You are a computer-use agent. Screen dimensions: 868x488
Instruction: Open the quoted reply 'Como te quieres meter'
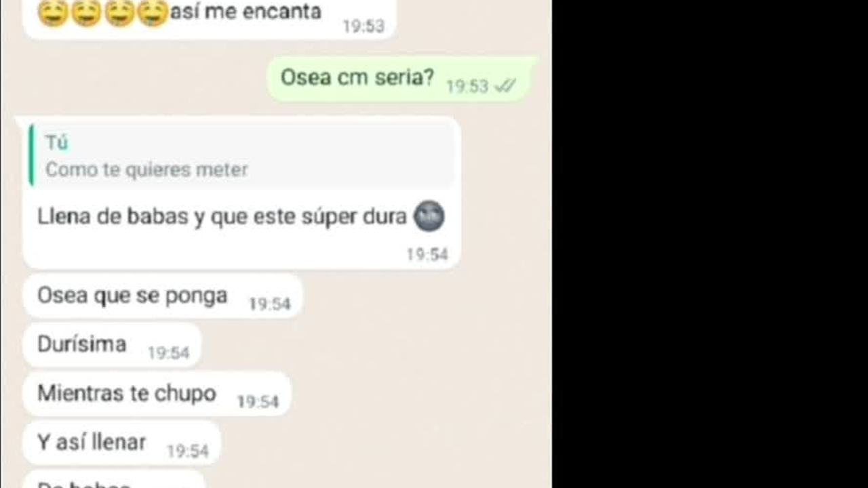[242, 156]
